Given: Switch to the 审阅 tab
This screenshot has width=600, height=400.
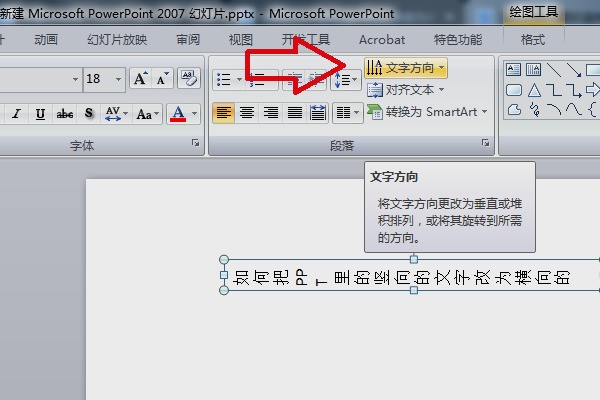Looking at the screenshot, I should (x=188, y=40).
